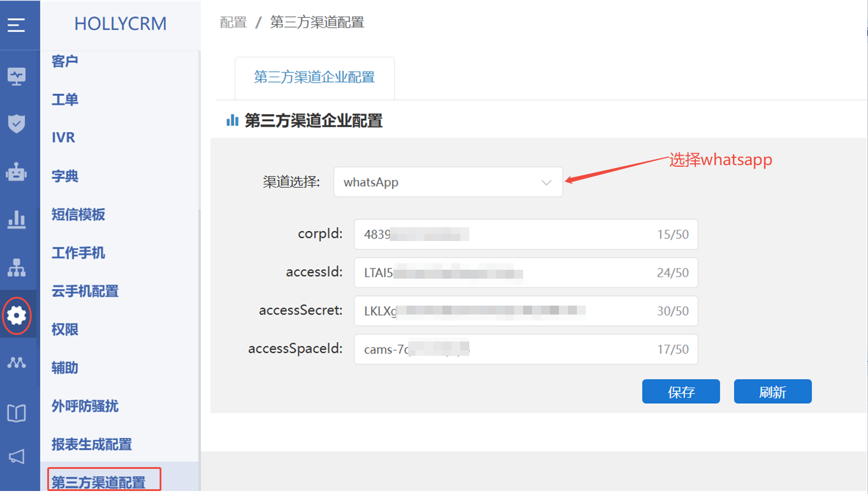Expand the 渠道选择 whatsApp dropdown
The image size is (868, 494).
448,182
